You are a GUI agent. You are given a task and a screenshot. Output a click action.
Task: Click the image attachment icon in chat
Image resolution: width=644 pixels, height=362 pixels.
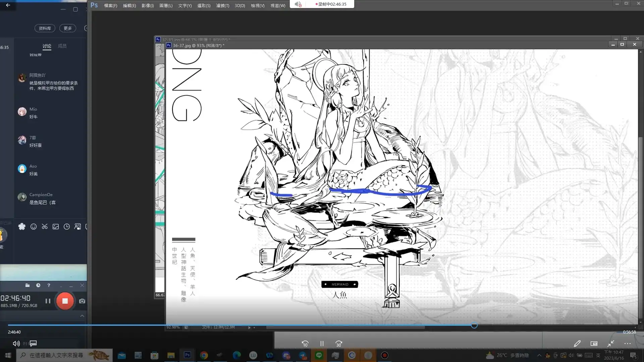56,227
